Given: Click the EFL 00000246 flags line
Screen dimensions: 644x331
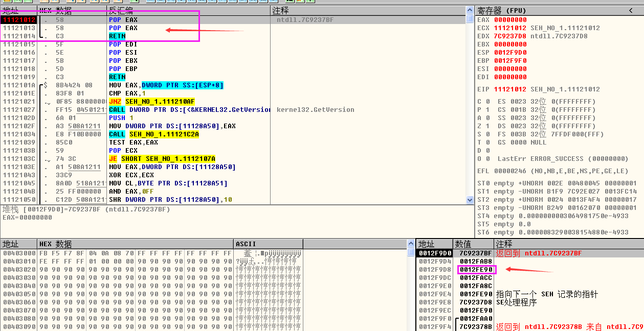Looking at the screenshot, I should pyautogui.click(x=553, y=171).
